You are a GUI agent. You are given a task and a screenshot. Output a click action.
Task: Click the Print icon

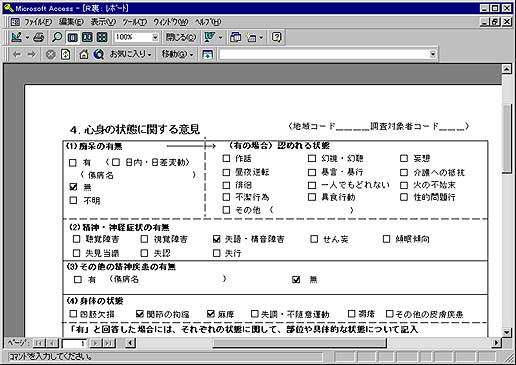[38, 37]
